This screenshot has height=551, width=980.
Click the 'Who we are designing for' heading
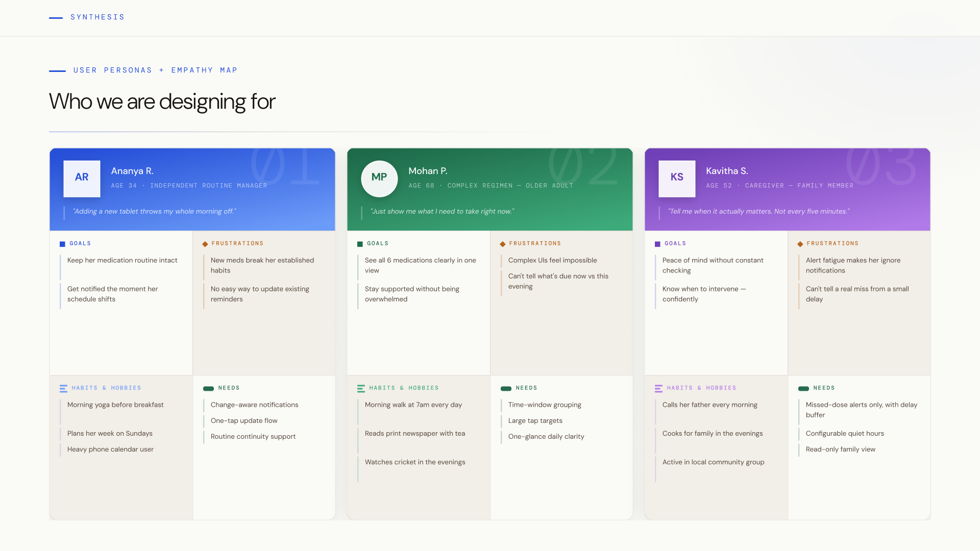162,102
